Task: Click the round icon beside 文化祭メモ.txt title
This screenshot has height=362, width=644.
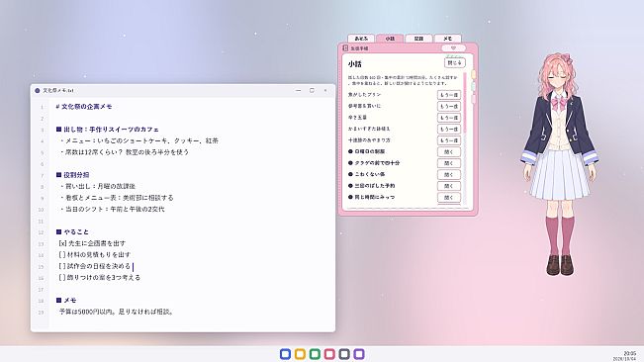Action: (x=38, y=90)
